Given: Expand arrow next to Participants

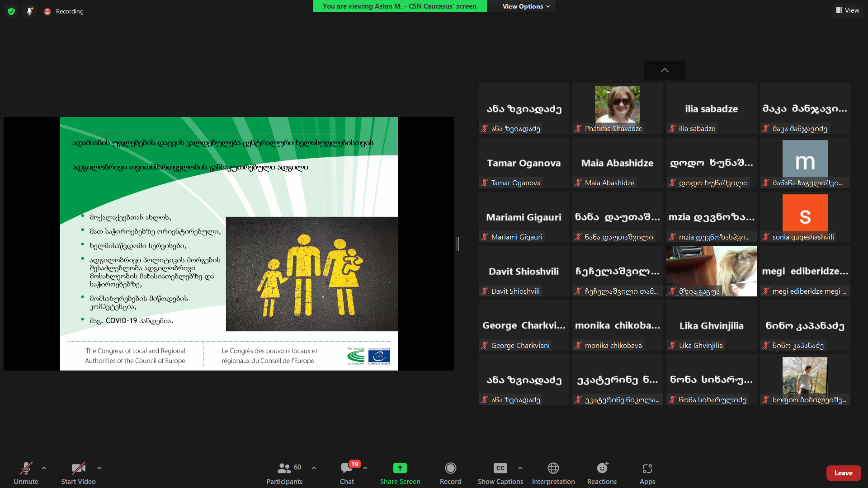Looking at the screenshot, I should [314, 468].
